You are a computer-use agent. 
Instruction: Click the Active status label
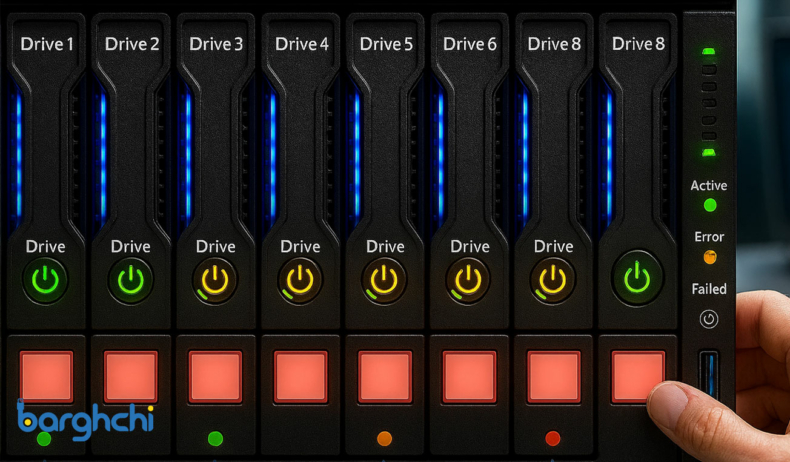click(709, 185)
